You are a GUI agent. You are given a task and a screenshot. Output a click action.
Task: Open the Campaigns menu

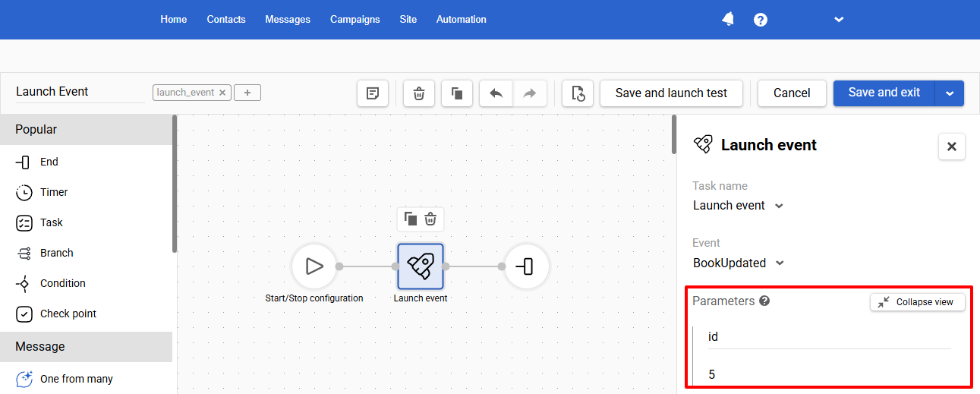tap(355, 19)
